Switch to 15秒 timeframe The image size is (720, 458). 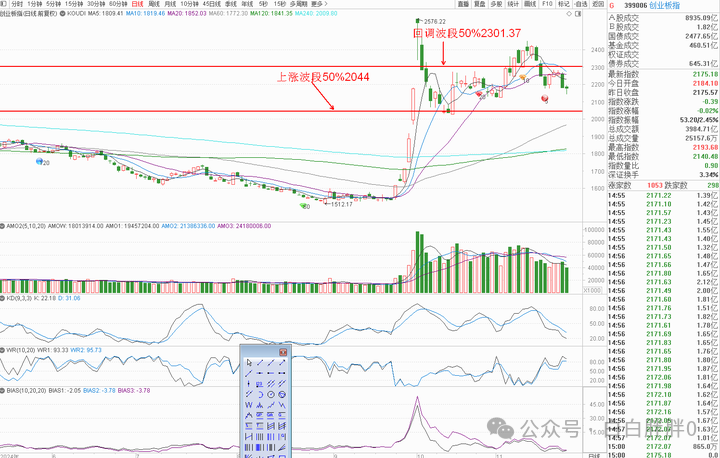pyautogui.click(x=280, y=4)
